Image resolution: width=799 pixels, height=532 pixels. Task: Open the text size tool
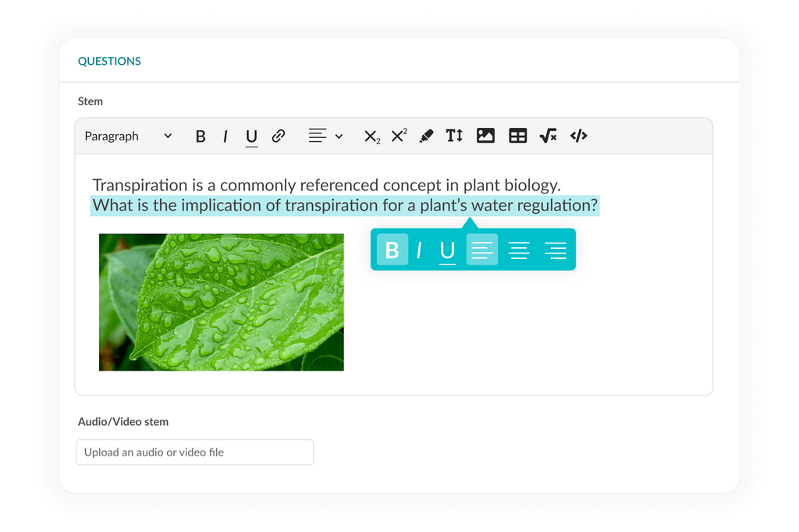[x=454, y=136]
